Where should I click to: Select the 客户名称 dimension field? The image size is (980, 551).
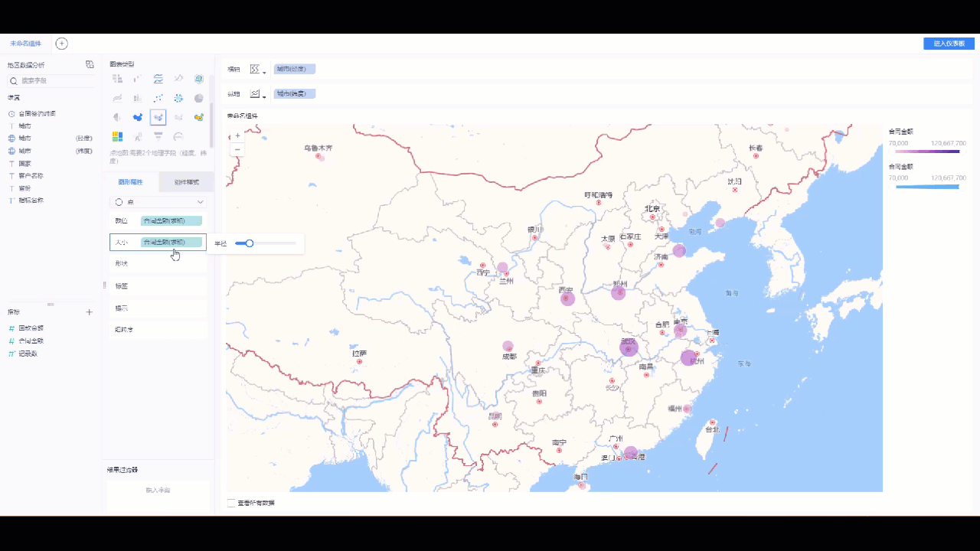click(x=31, y=175)
